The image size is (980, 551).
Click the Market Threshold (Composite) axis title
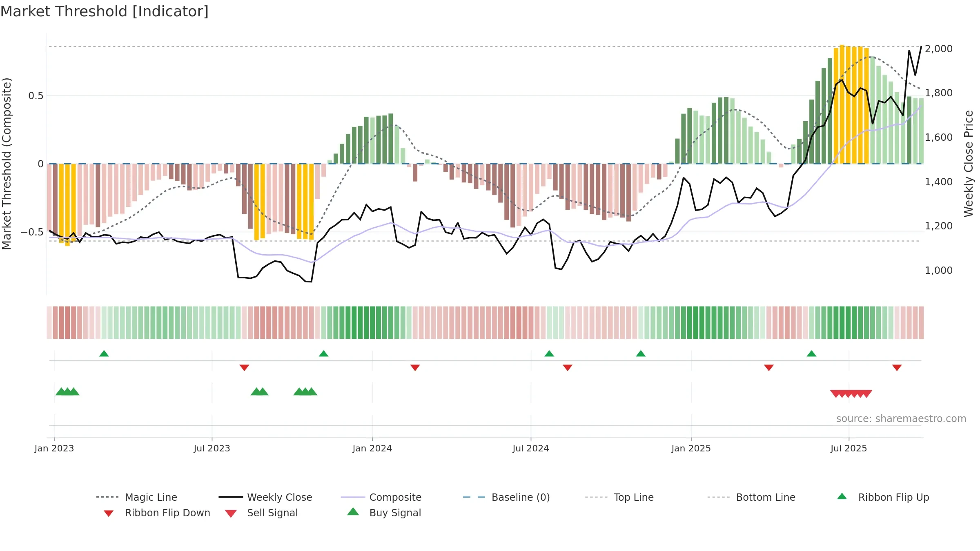pyautogui.click(x=7, y=163)
